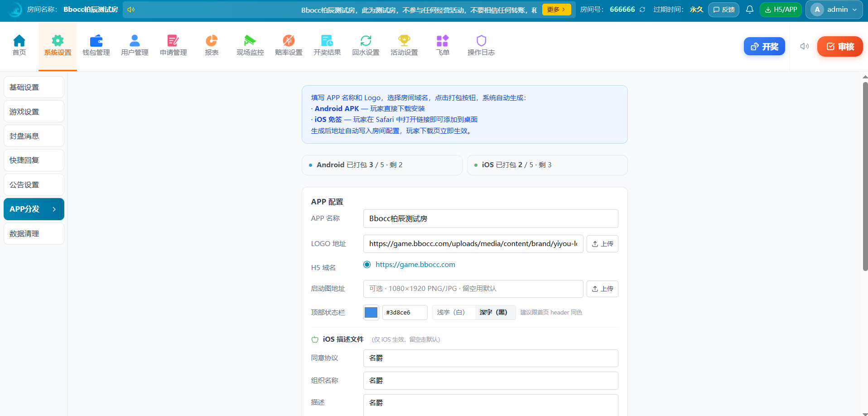Open 基础设置 in the sidebar

coord(34,87)
